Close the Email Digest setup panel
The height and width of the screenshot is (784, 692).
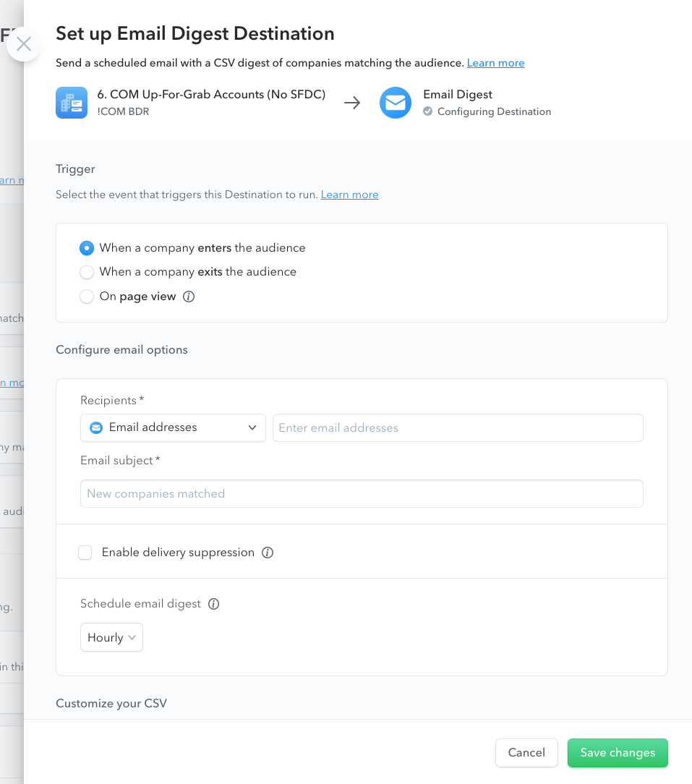coord(23,45)
